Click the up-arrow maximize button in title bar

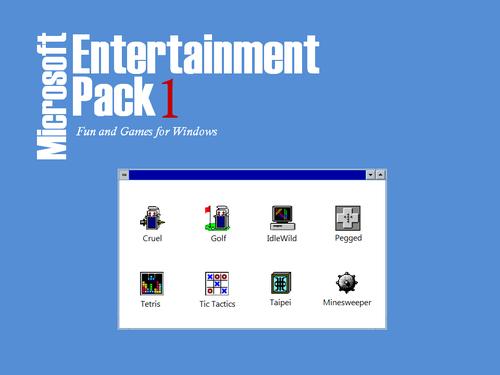(380, 175)
